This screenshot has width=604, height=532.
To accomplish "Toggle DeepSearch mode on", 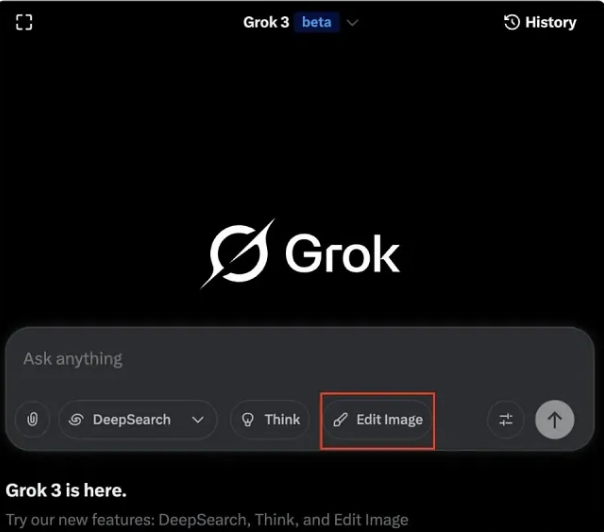I will pos(120,420).
